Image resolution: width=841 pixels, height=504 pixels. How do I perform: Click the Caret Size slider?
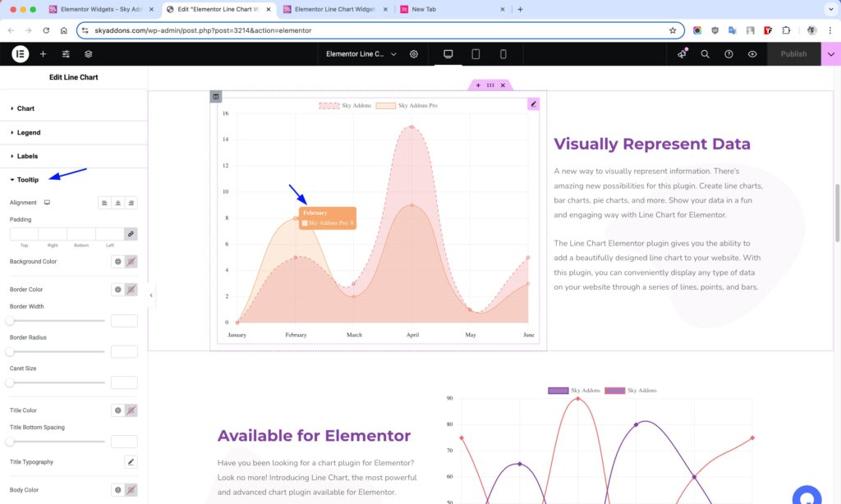pos(57,383)
